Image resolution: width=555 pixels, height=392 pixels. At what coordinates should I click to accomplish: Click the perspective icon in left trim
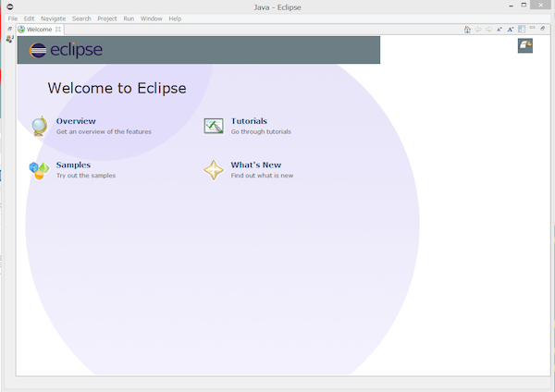[x=9, y=39]
